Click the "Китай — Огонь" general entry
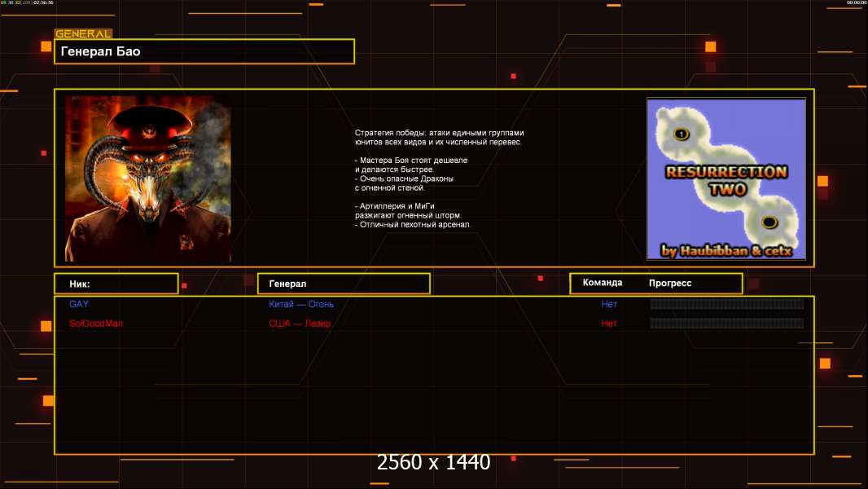This screenshot has width=868, height=489. (301, 304)
